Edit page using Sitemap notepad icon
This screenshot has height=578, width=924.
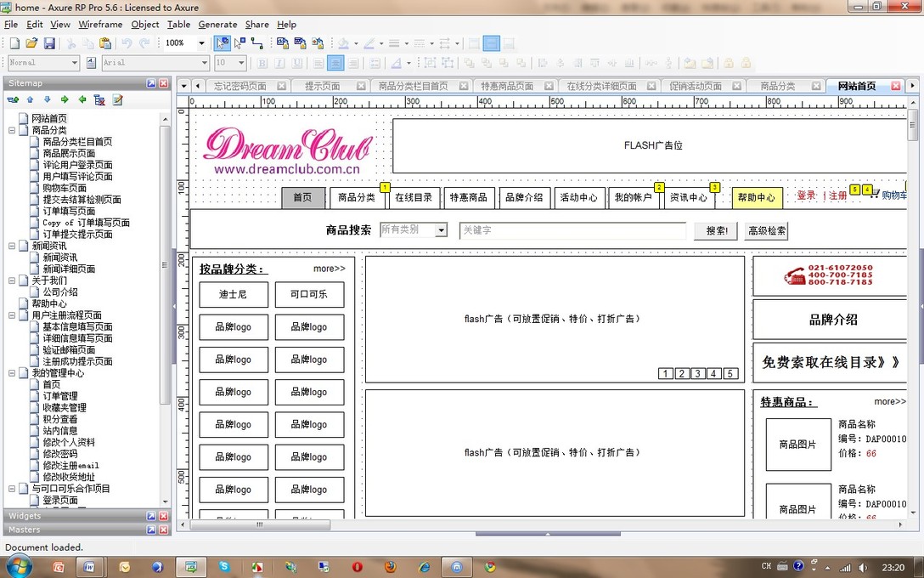click(117, 99)
